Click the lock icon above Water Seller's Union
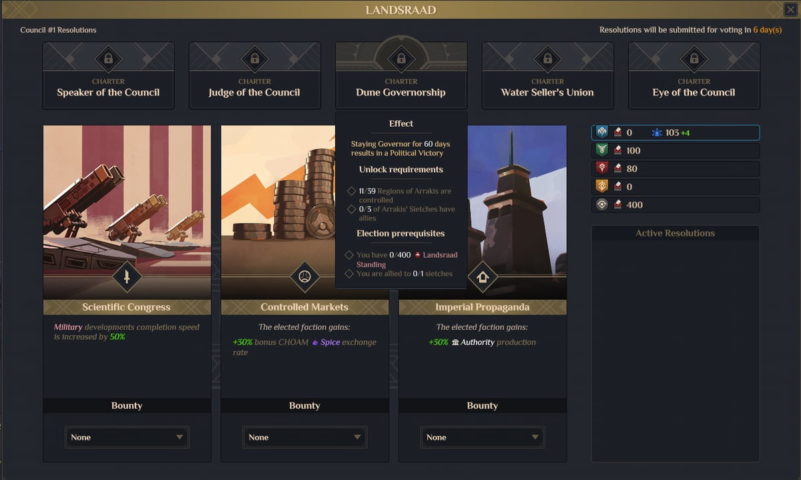The image size is (801, 480). (x=548, y=59)
